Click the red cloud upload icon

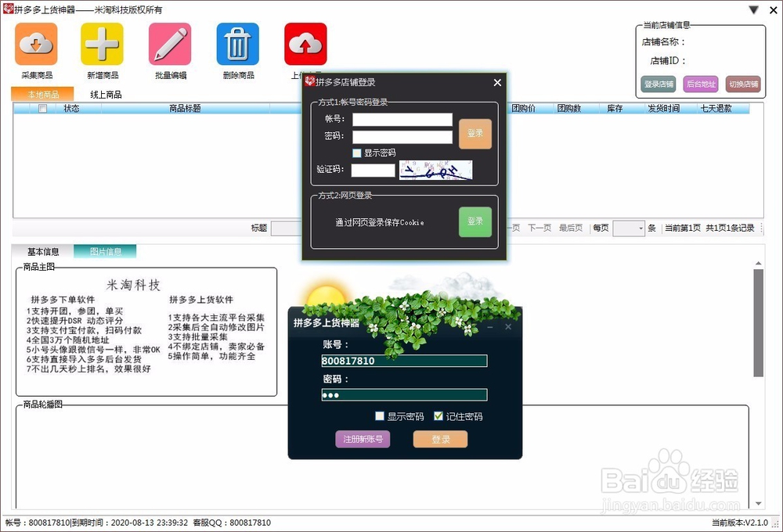[305, 44]
